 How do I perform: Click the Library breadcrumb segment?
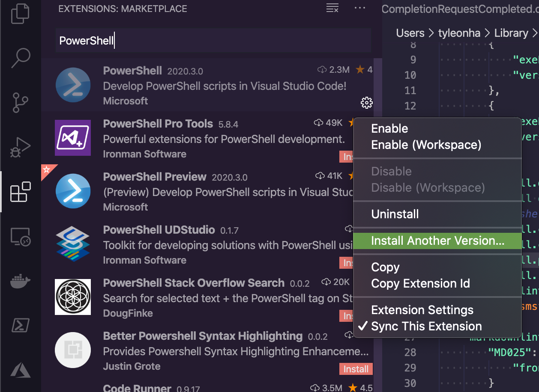[511, 33]
